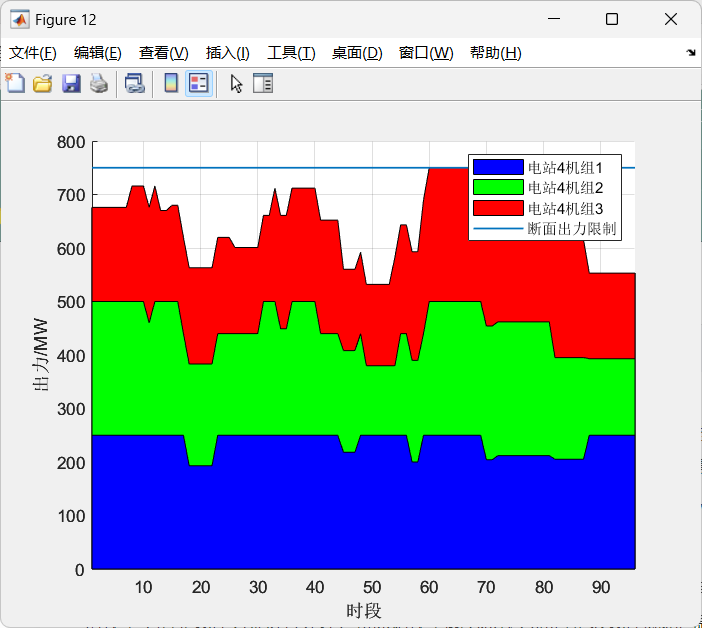This screenshot has width=702, height=628.
Task: Expand the 工具(T) menu
Action: pyautogui.click(x=291, y=53)
